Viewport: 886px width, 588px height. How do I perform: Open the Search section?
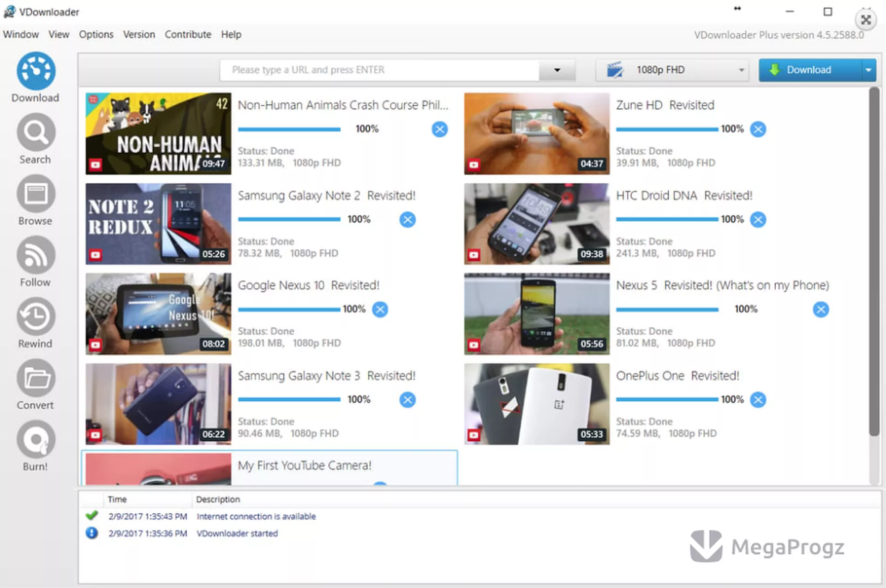point(36,139)
